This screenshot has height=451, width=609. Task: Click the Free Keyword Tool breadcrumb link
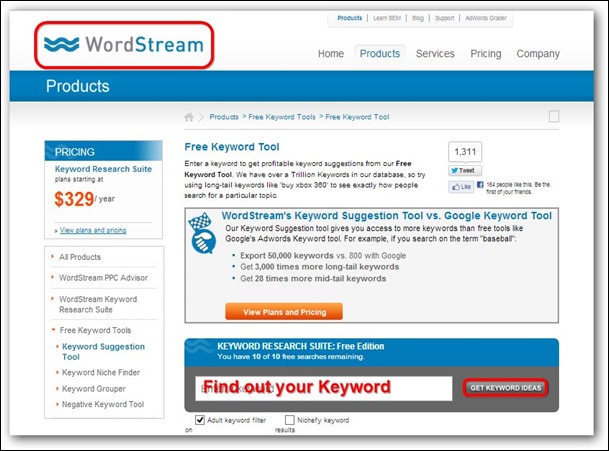pos(357,117)
